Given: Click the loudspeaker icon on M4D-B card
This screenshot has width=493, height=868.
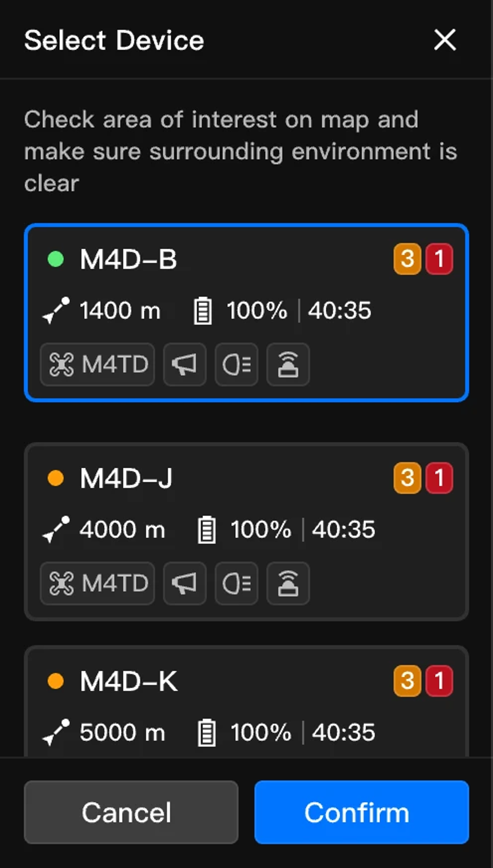Looking at the screenshot, I should coord(185,365).
